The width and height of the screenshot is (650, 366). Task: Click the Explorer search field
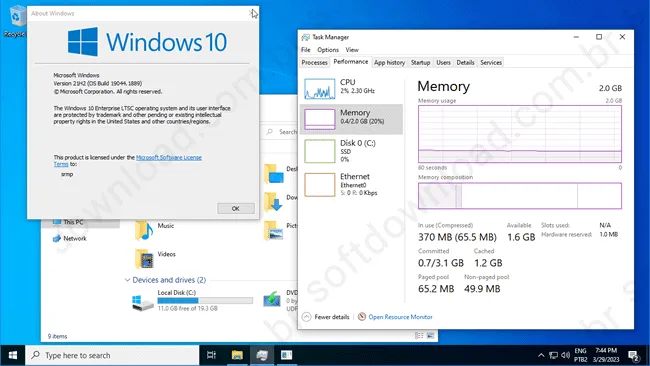[282, 132]
